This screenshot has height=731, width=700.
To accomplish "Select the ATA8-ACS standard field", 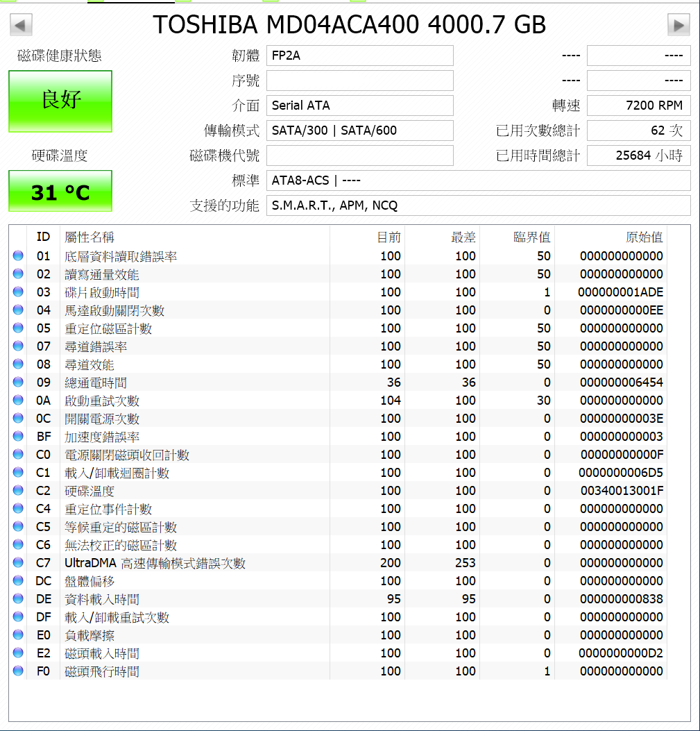I will (479, 180).
